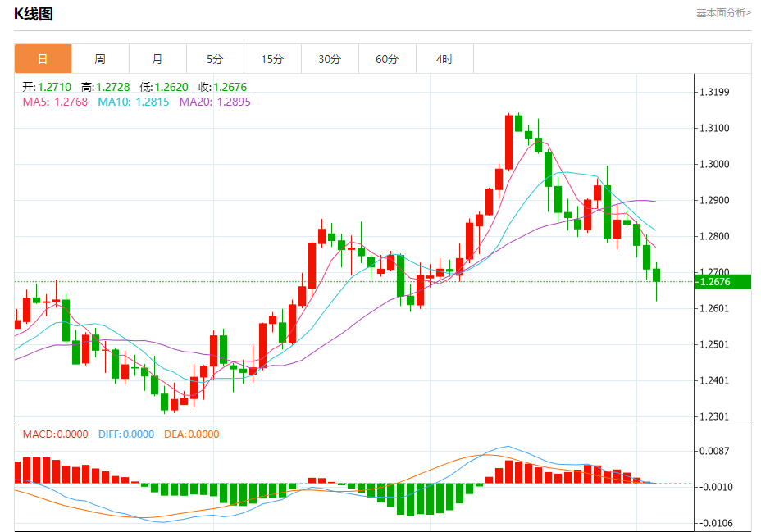
Task: Open the 30分 interval tab
Action: 330,59
